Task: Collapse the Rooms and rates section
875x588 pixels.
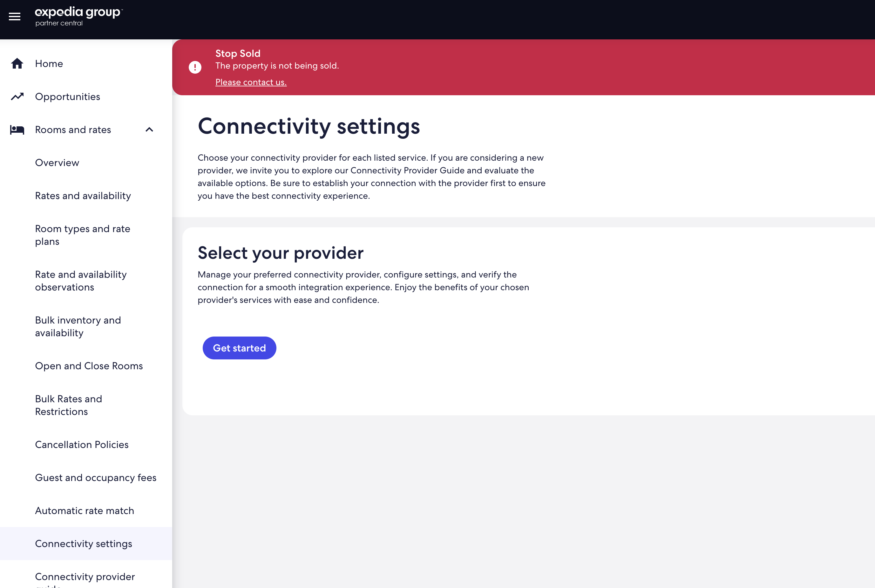Action: (x=149, y=130)
